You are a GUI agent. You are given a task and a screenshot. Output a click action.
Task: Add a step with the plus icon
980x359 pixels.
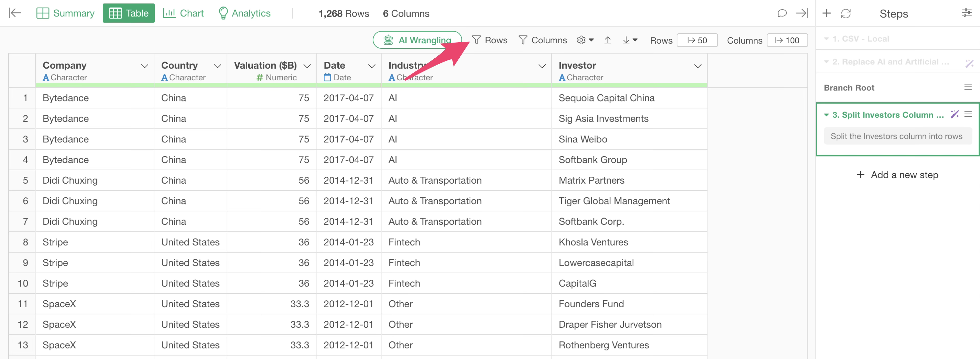[x=826, y=13]
